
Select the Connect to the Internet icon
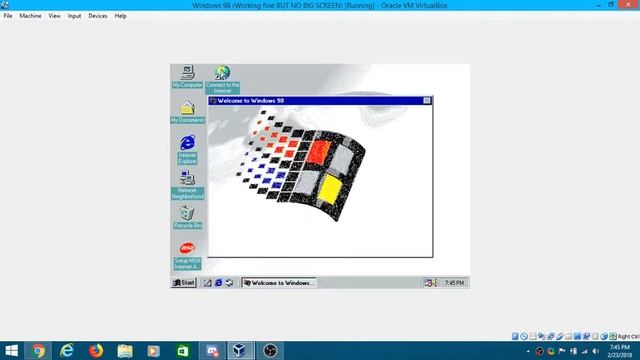tap(222, 79)
